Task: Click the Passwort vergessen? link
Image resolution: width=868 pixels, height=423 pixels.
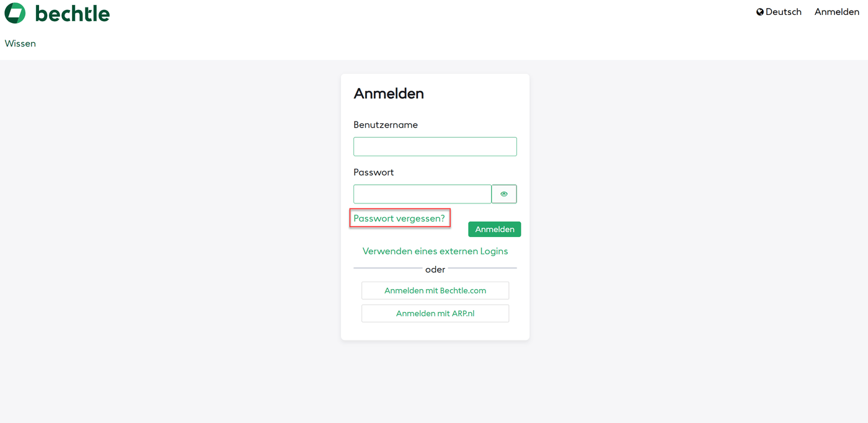Action: tap(399, 218)
